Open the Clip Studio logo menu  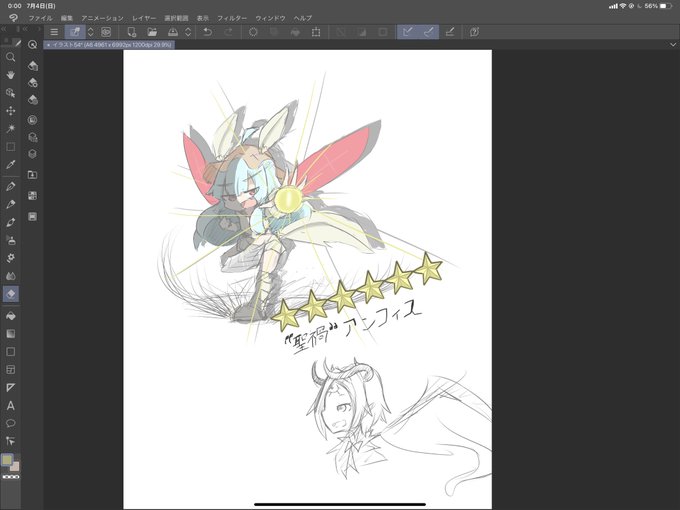[13, 18]
